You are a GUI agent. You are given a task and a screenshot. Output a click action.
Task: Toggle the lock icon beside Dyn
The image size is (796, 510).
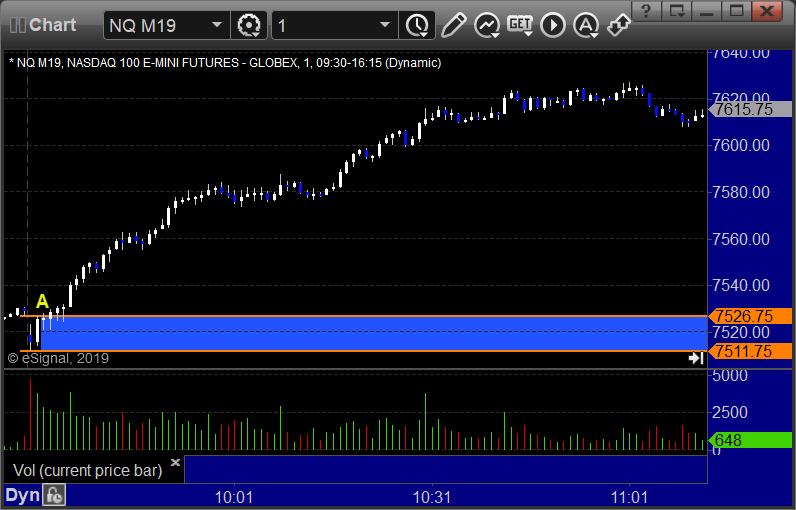coord(54,495)
